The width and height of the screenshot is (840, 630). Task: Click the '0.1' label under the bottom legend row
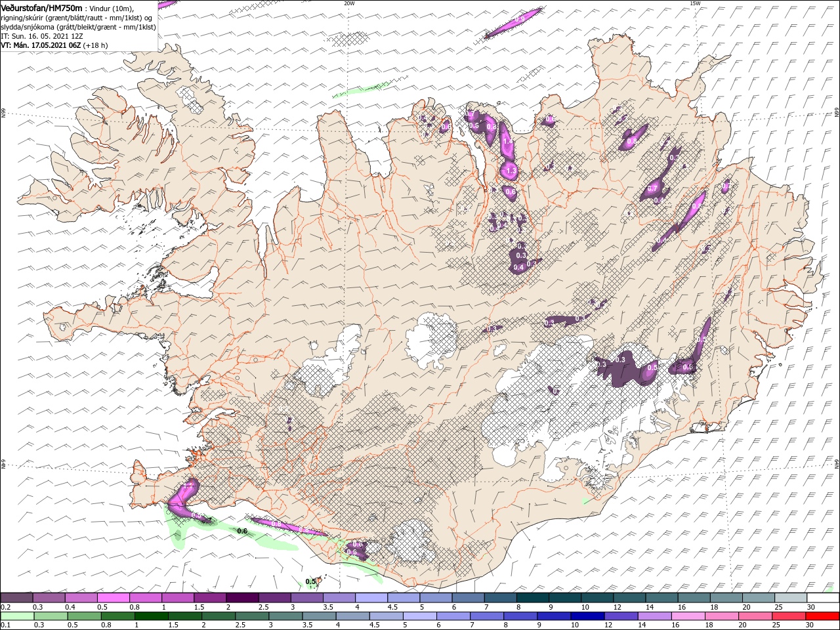point(5,625)
